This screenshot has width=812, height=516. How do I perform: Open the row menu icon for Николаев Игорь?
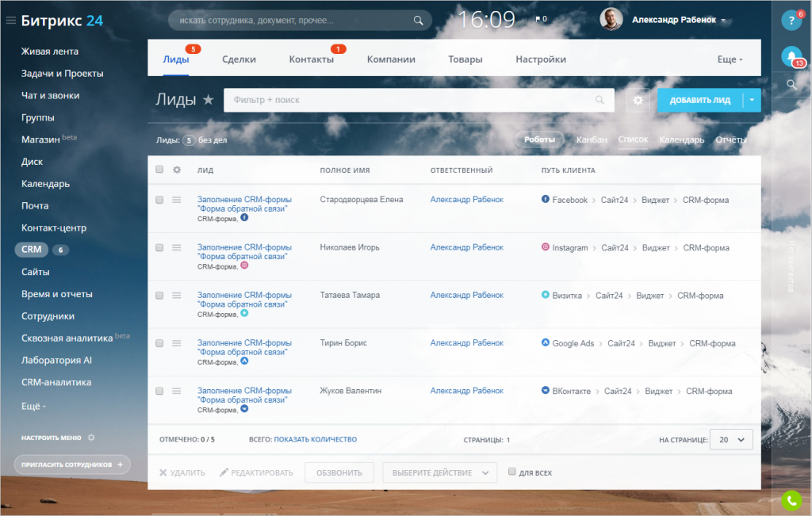point(177,248)
